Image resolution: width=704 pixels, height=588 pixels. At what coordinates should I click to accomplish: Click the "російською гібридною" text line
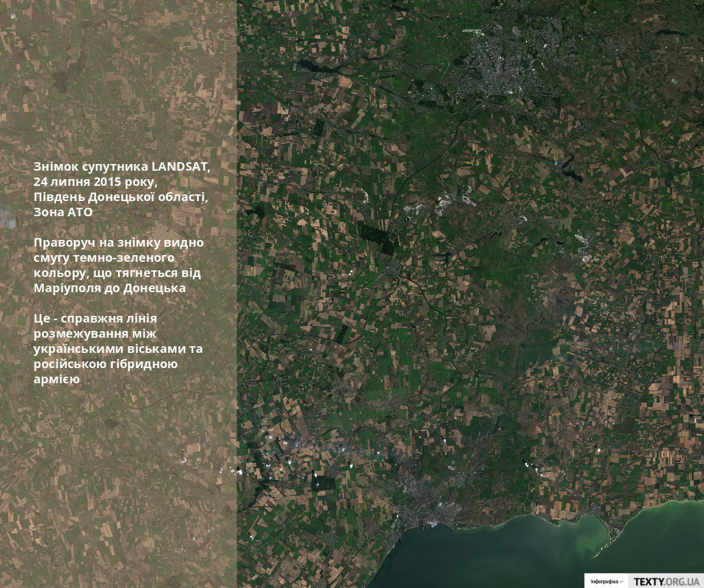click(x=106, y=364)
